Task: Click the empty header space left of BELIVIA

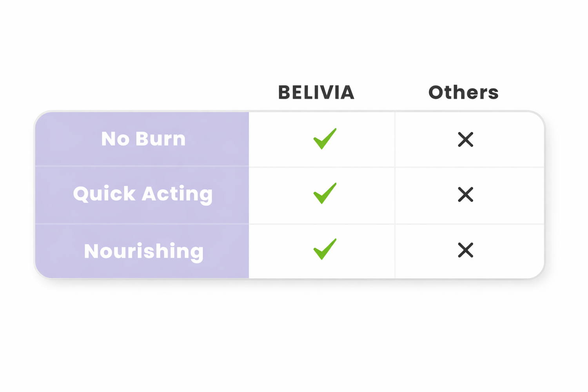Action: coord(157,93)
